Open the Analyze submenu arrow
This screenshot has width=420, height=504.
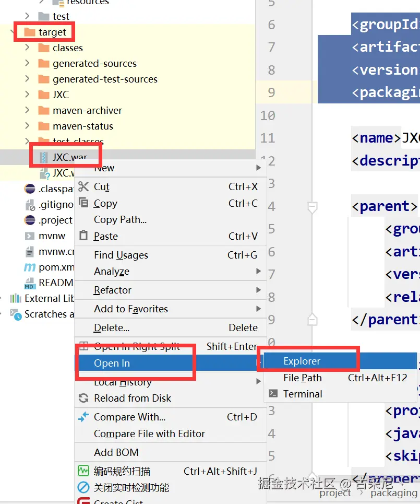pyautogui.click(x=258, y=271)
